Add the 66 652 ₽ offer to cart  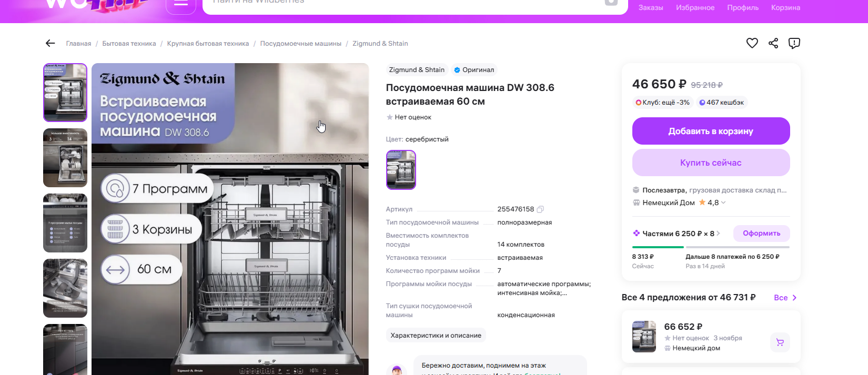point(780,342)
